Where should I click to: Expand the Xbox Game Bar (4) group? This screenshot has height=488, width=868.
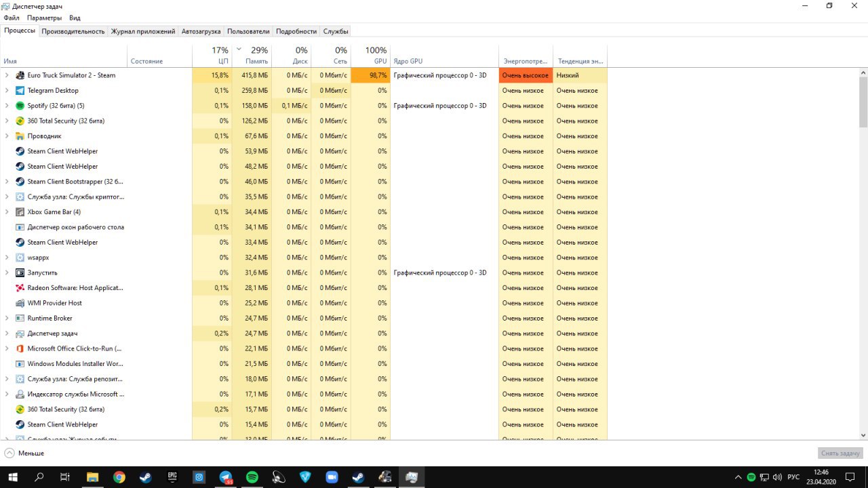[7, 212]
